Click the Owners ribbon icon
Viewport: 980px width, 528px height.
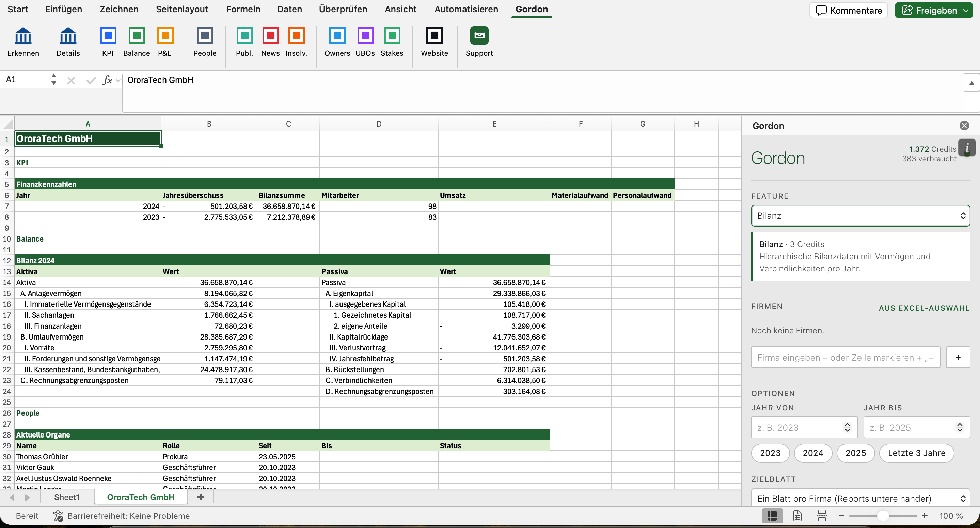(337, 36)
